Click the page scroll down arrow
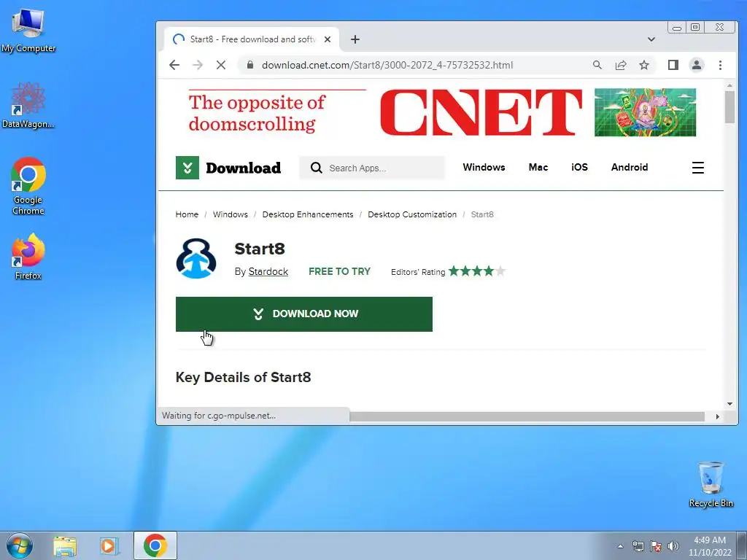 pos(729,404)
